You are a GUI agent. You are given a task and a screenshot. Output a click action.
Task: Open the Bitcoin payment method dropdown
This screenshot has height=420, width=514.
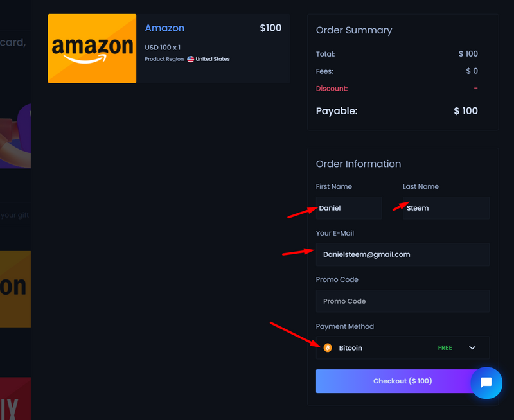coord(403,347)
